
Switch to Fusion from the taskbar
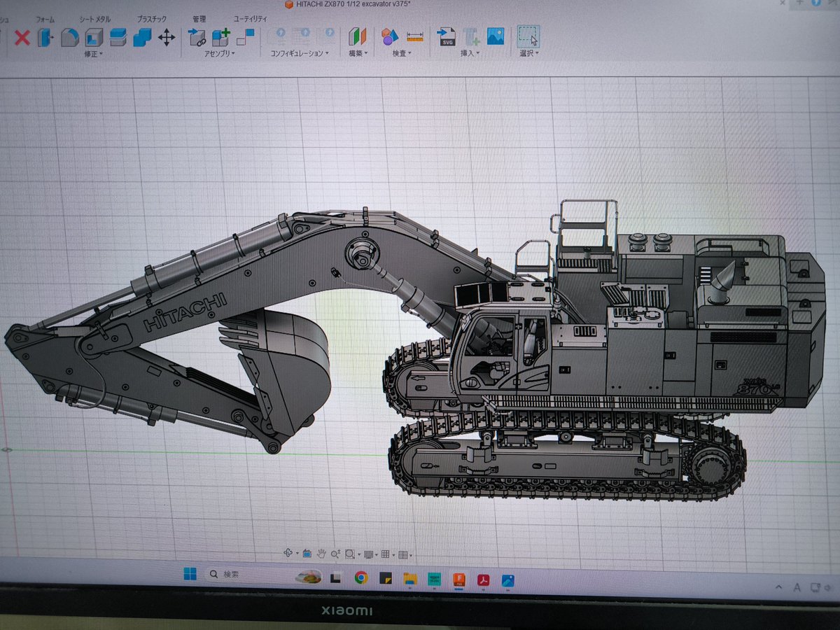(459, 580)
